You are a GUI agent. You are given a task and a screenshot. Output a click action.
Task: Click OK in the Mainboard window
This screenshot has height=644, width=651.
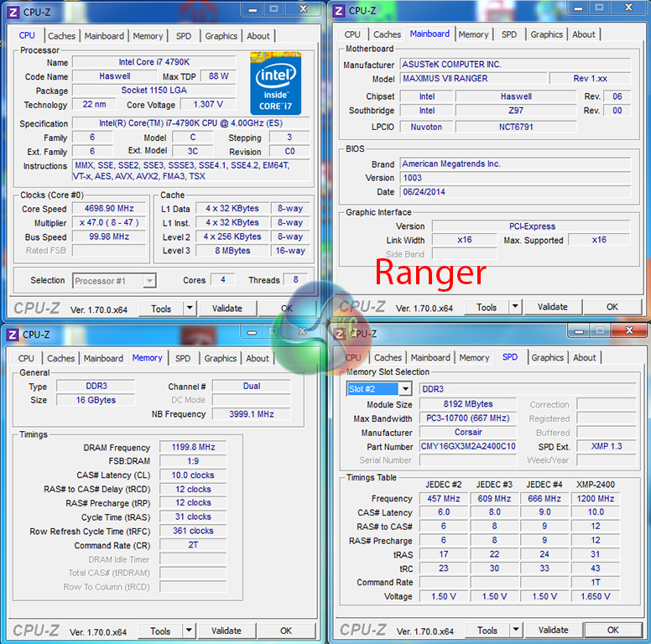pyautogui.click(x=612, y=307)
